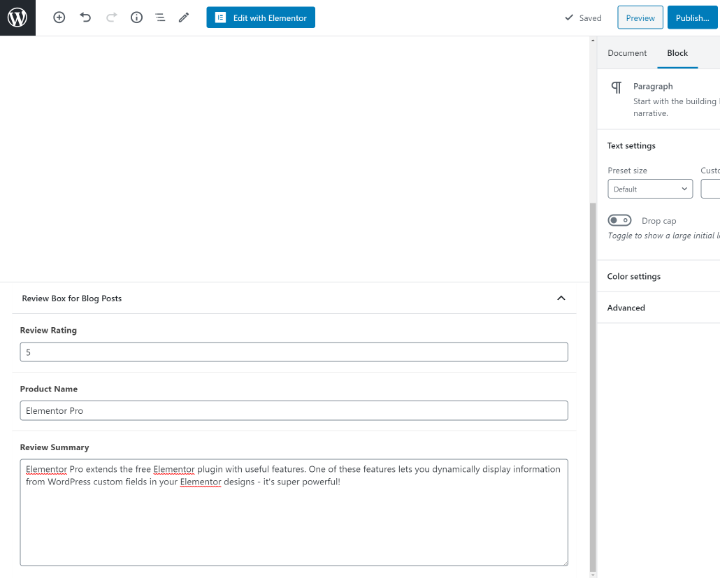
Task: Click the redo arrow icon
Action: (111, 17)
